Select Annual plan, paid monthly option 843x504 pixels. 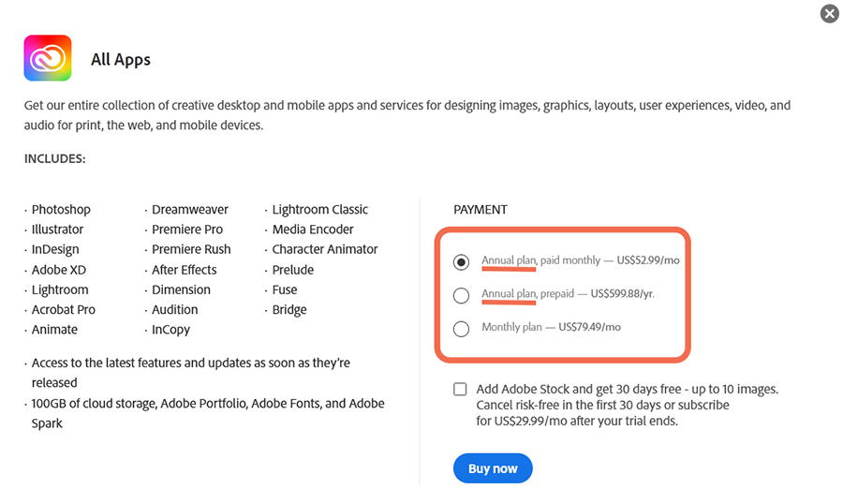(x=461, y=262)
